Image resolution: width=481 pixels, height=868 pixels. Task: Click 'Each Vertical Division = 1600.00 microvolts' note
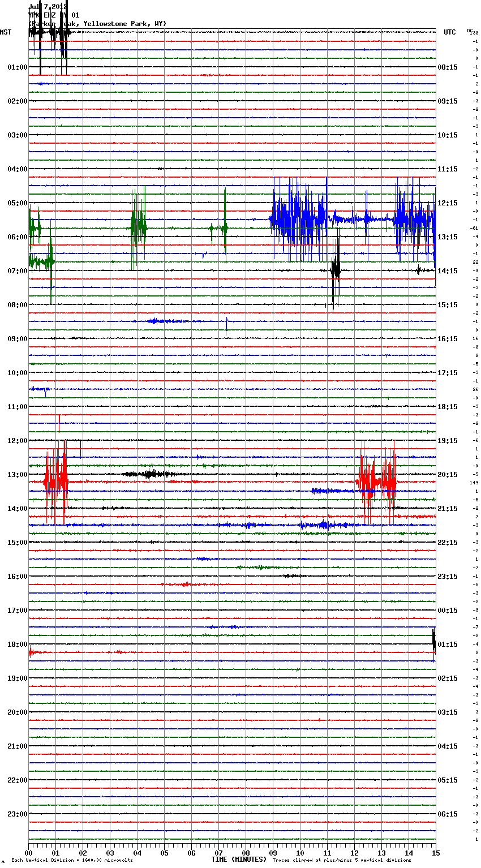pos(72,861)
